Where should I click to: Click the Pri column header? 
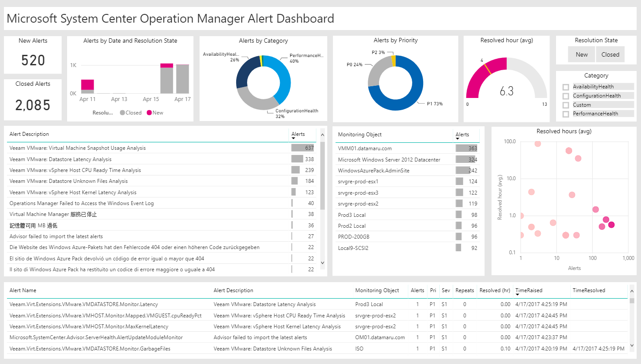tap(433, 290)
